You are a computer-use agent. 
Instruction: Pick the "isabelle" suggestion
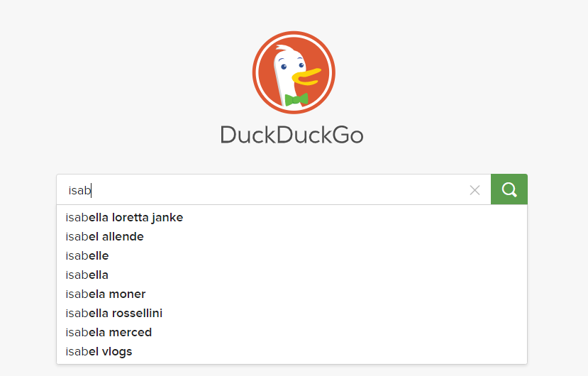pyautogui.click(x=292, y=256)
